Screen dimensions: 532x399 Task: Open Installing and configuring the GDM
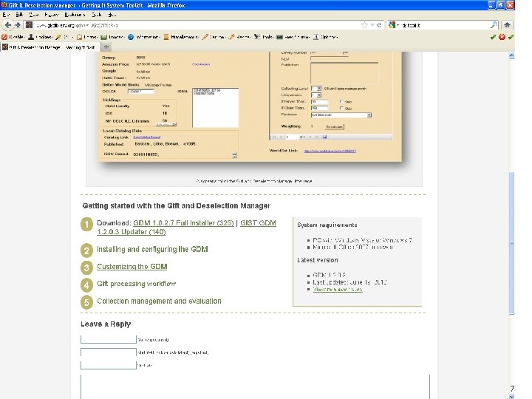click(x=152, y=249)
